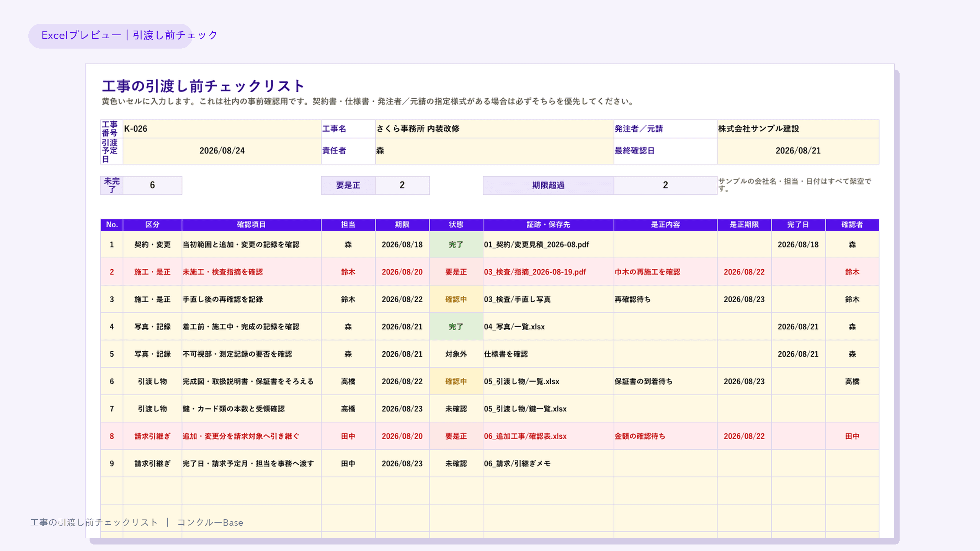Viewport: 980px width, 551px height.
Task: Click the 確認項目 column header
Action: (x=251, y=225)
